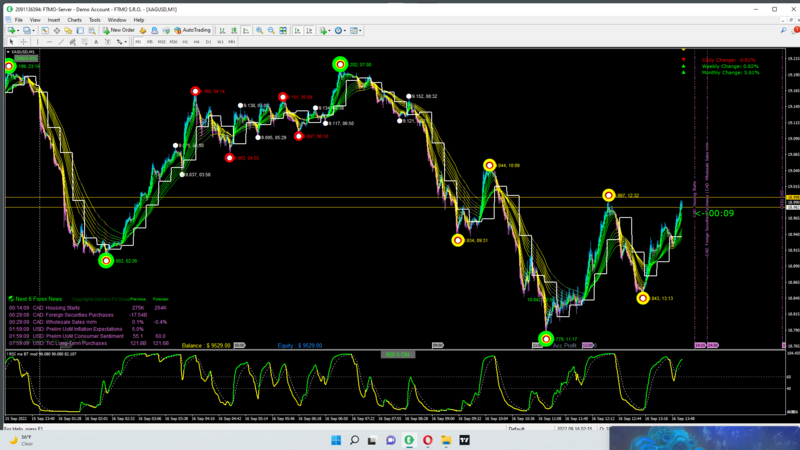Open the Strategy Tester icon
This screenshot has height=450, width=800.
pyautogui.click(x=92, y=31)
